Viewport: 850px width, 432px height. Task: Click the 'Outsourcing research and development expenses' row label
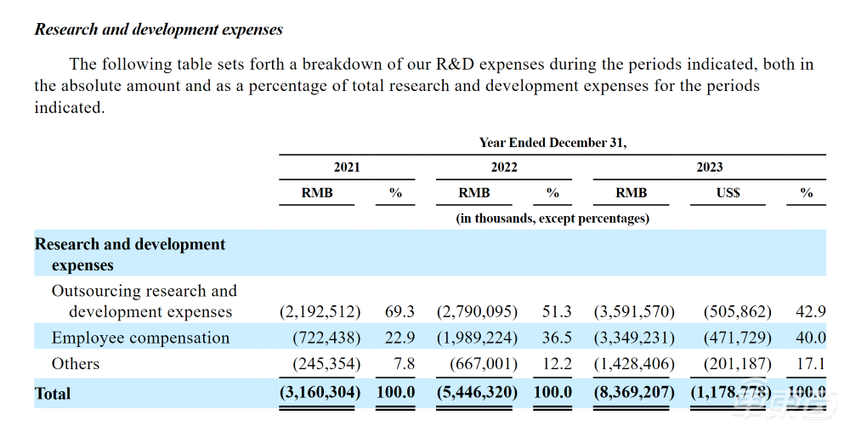pyautogui.click(x=144, y=302)
